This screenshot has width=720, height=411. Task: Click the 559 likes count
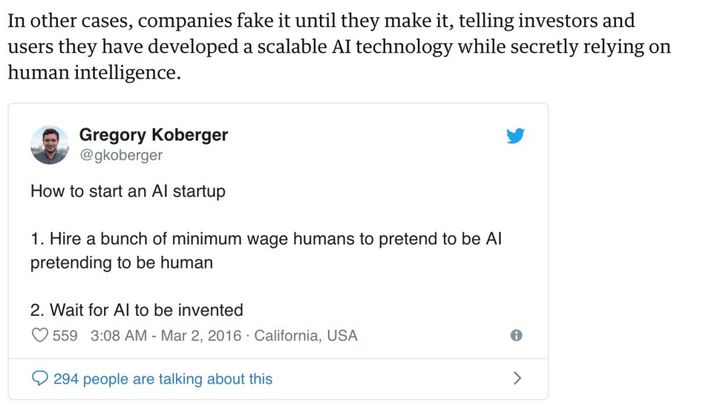pos(65,335)
